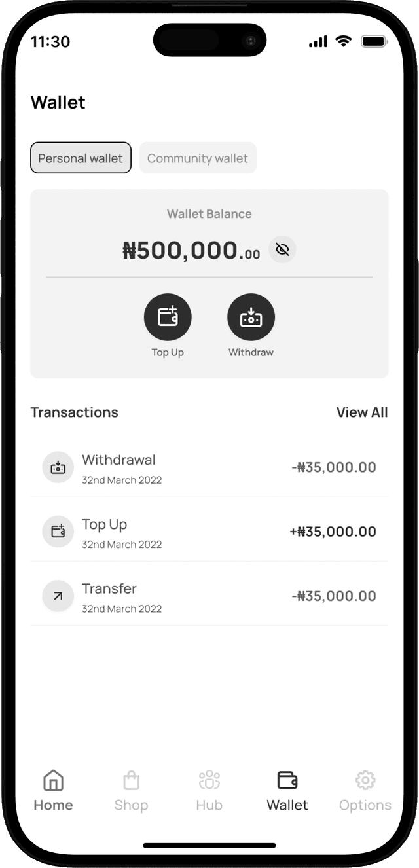Toggle wallet balance visibility with eye icon
Viewport: 419px width, 868px height.
[x=282, y=249]
